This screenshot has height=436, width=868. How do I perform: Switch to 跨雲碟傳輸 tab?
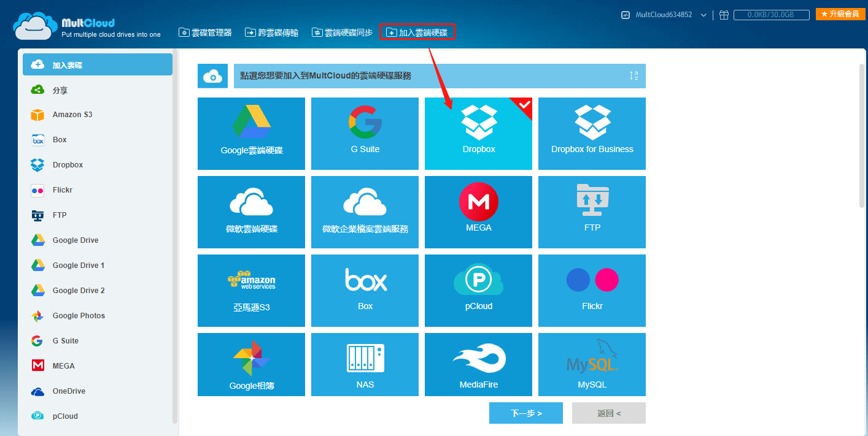coord(271,33)
